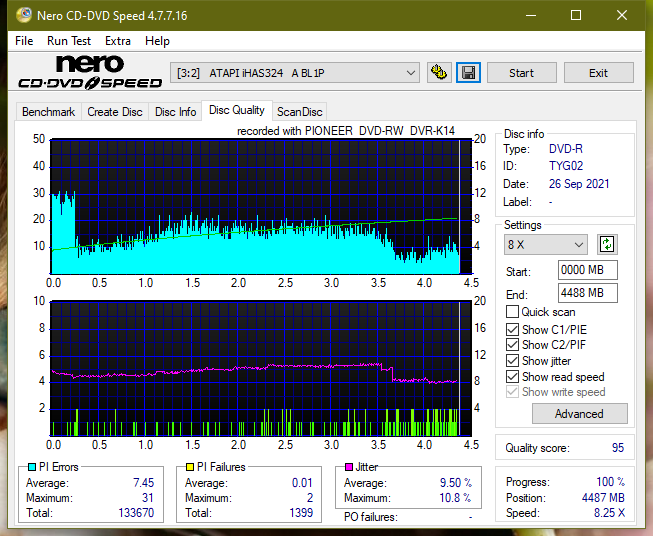Open the Extra menu
The height and width of the screenshot is (536, 653).
[x=118, y=41]
